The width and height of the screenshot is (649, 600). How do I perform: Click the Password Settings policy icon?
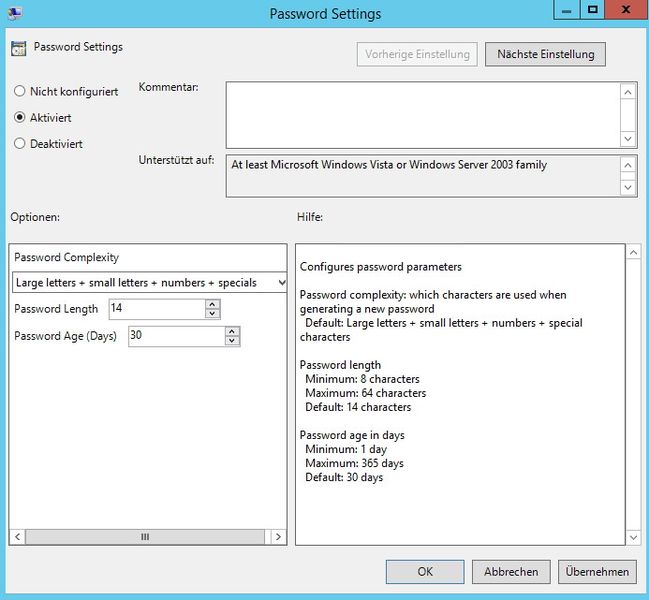coord(19,49)
